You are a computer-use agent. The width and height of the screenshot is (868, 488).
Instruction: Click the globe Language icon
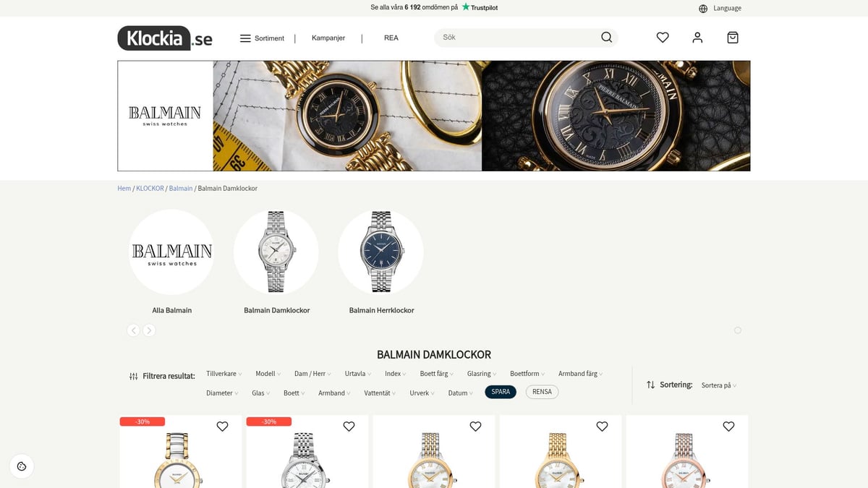coord(703,9)
